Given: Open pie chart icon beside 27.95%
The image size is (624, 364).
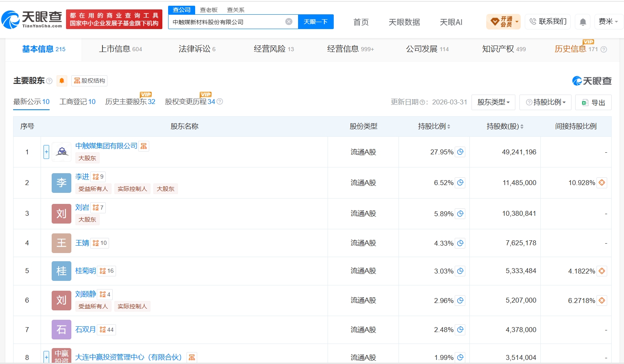Looking at the screenshot, I should point(460,152).
